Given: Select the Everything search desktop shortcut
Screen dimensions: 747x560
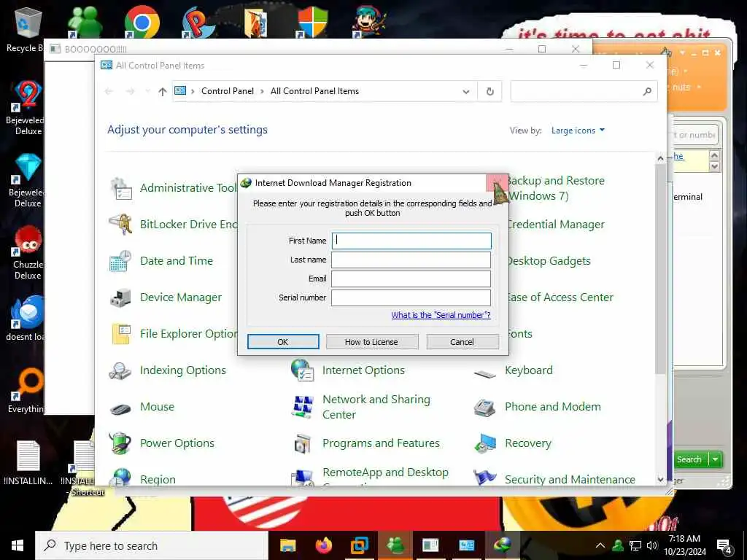Looking at the screenshot, I should pos(28,391).
